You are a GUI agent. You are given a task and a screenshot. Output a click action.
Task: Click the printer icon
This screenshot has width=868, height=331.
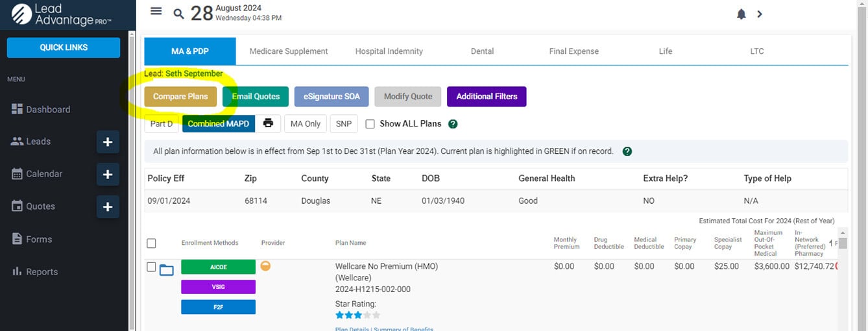[x=268, y=123]
